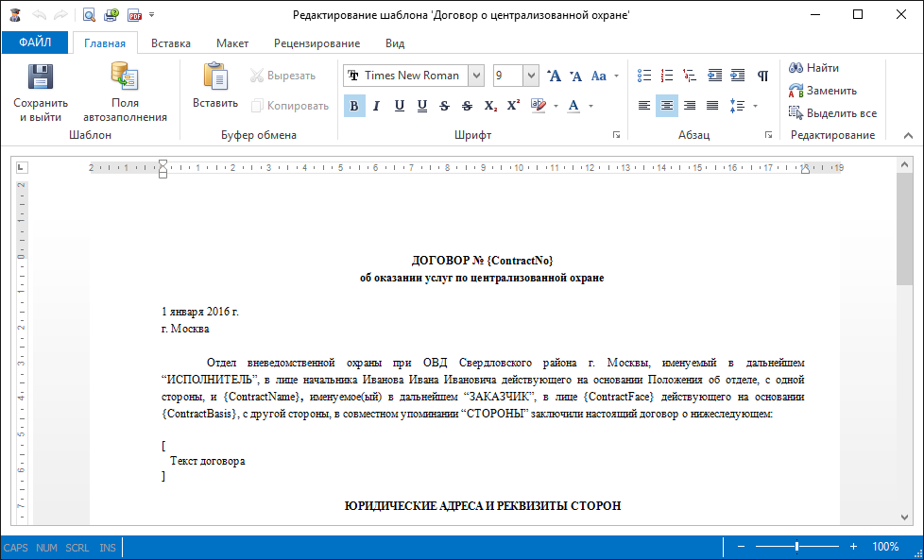Click the redo arrow in the title bar
The image size is (924, 560).
[60, 15]
